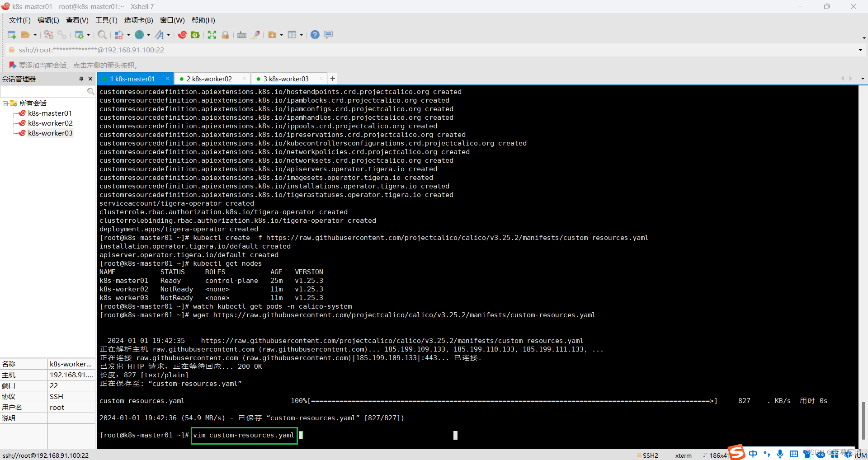
Task: Click the layout panes toolbar icon
Action: (x=292, y=35)
